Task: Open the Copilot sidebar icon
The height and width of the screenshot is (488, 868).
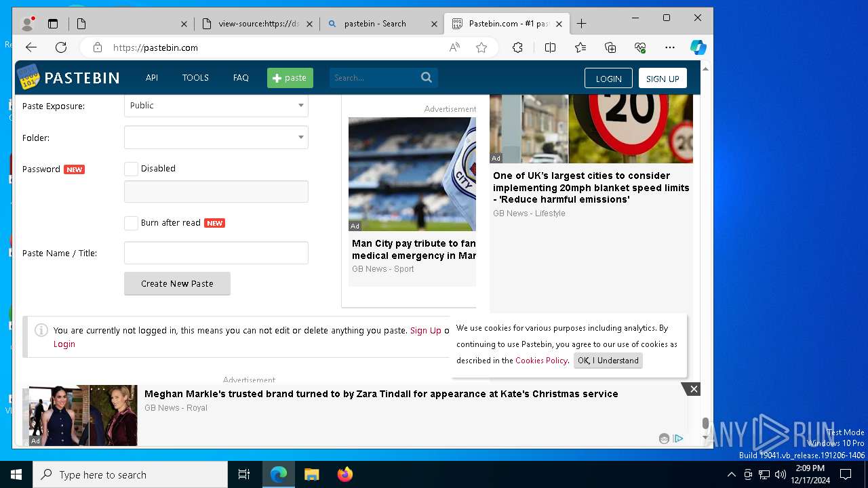Action: (x=698, y=47)
